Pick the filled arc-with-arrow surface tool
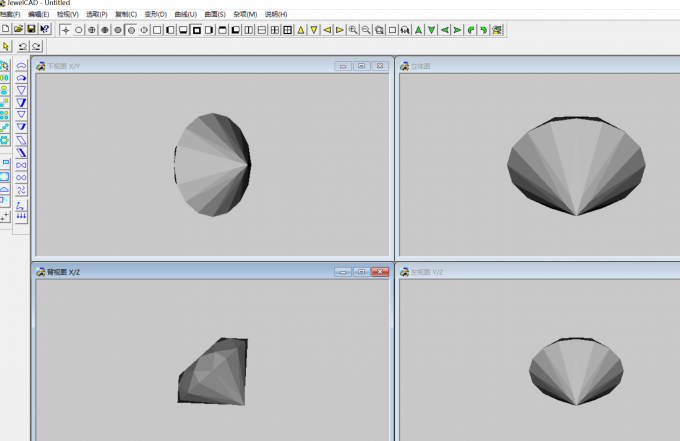 pos(21,78)
